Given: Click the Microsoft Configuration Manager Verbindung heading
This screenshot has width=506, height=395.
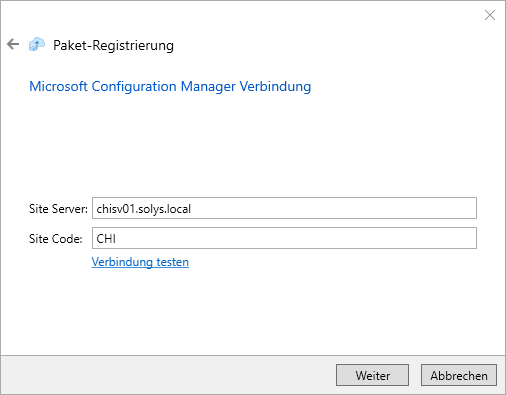Looking at the screenshot, I should tap(170, 86).
